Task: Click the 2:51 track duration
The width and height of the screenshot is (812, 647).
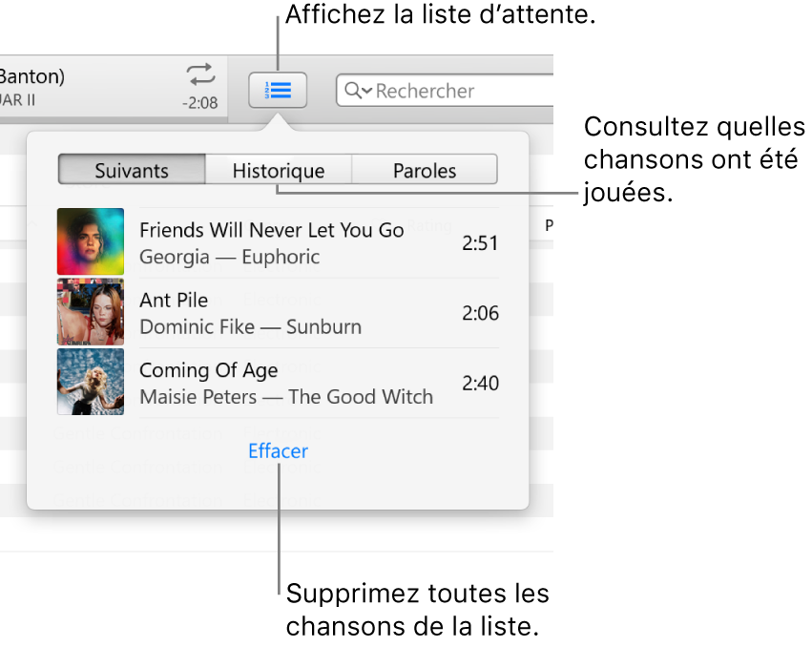Action: [479, 242]
